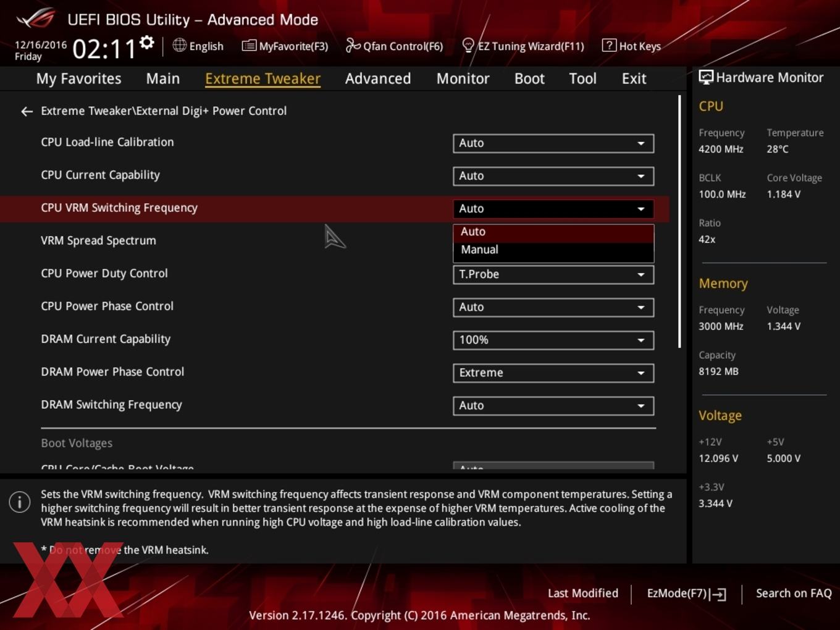The image size is (840, 630).
Task: Select the Extreme Tweaker tab
Action: coord(262,78)
